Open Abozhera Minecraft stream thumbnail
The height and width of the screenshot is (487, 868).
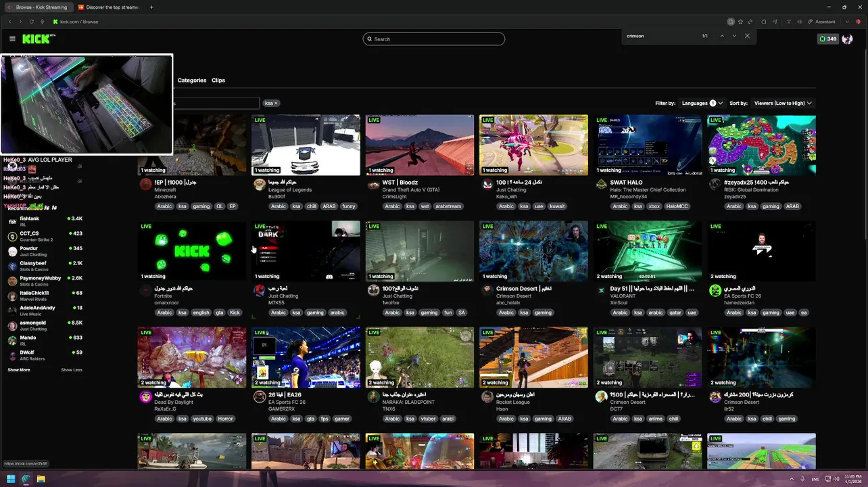192,145
